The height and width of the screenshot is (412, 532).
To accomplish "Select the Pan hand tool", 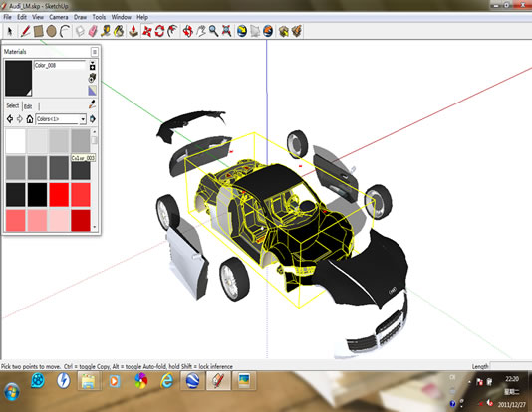I will (201, 31).
